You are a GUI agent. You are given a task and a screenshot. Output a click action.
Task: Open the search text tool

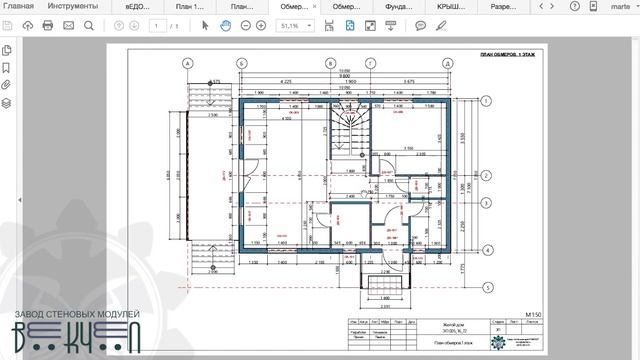tap(89, 26)
